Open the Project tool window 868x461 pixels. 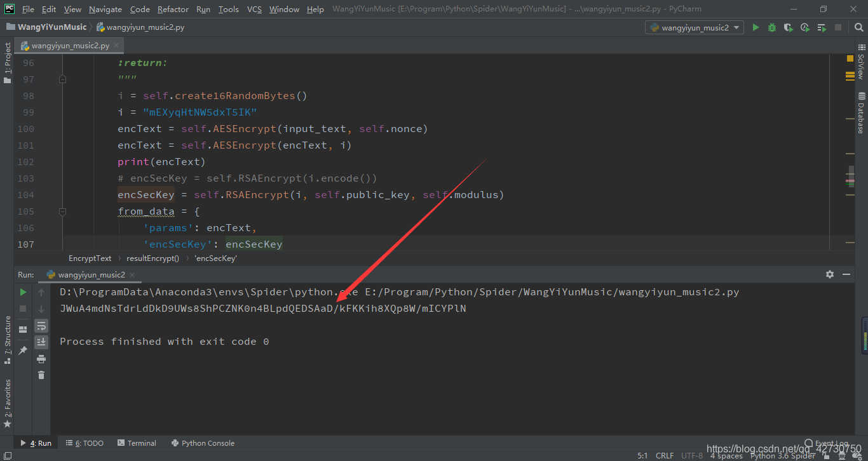[8, 63]
